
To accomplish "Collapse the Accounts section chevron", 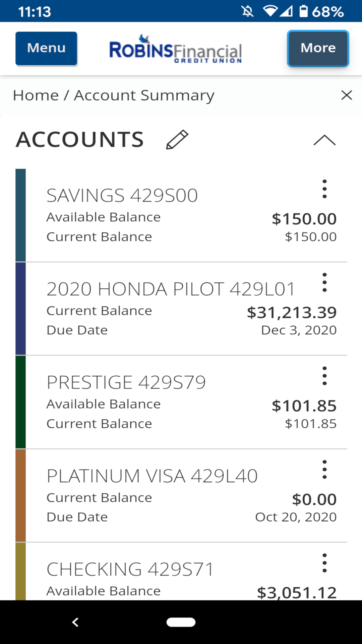I will point(324,140).
